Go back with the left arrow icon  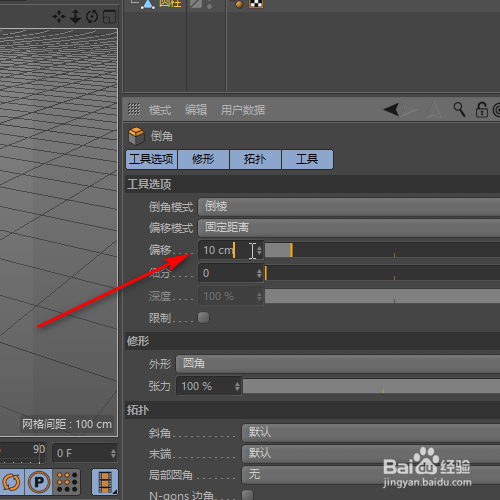tap(391, 109)
